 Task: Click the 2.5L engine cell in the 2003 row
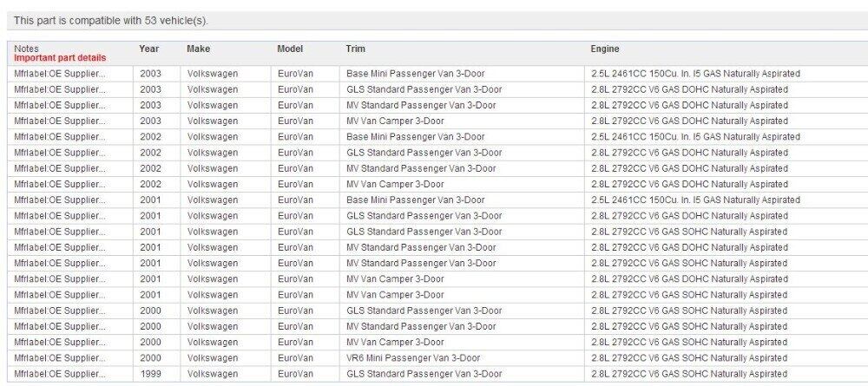[x=695, y=74]
